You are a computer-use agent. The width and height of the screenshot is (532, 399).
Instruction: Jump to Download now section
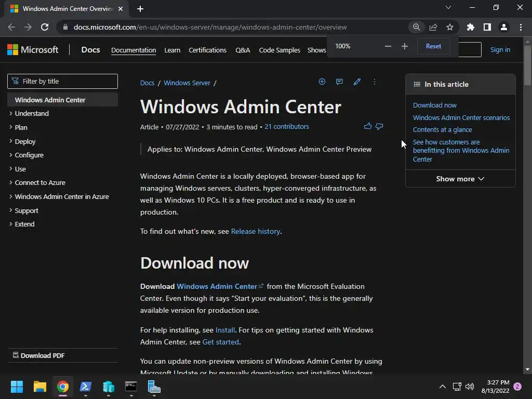point(435,105)
